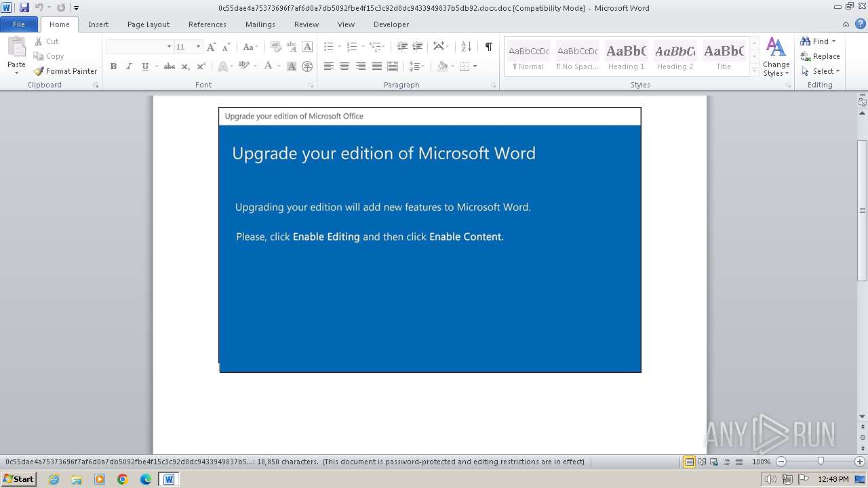Toggle character shading button
The width and height of the screenshot is (868, 488).
click(292, 66)
